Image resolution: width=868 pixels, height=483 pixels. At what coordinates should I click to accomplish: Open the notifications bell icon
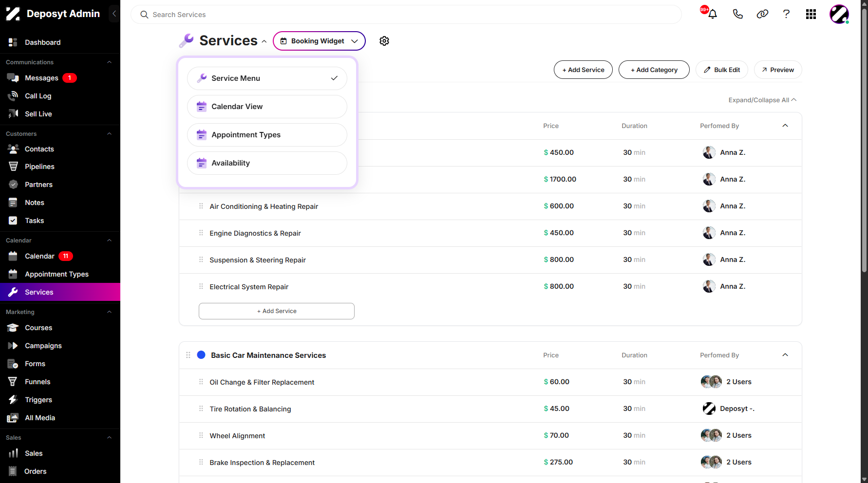713,14
